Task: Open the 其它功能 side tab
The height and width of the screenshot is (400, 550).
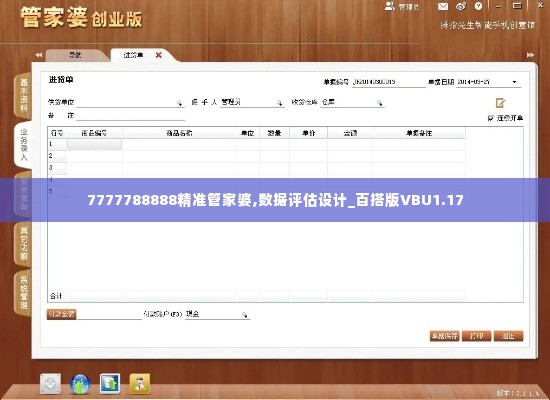Action: pyautogui.click(x=23, y=243)
